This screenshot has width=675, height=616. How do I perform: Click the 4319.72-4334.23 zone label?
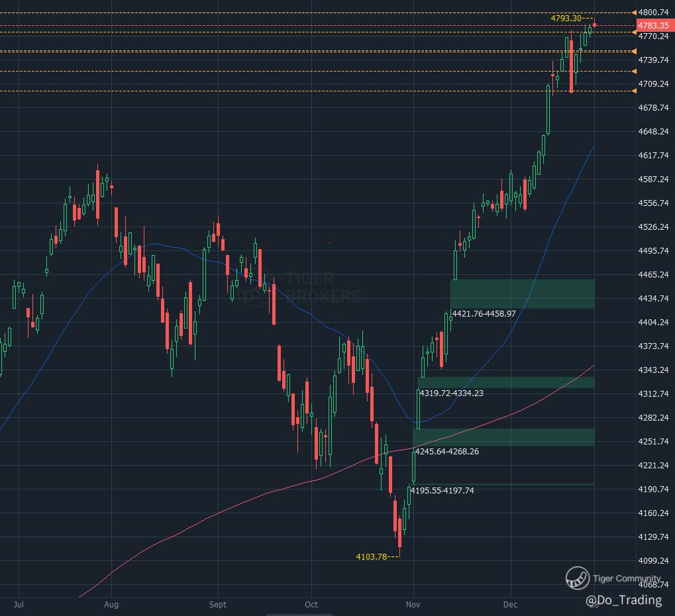coord(452,393)
